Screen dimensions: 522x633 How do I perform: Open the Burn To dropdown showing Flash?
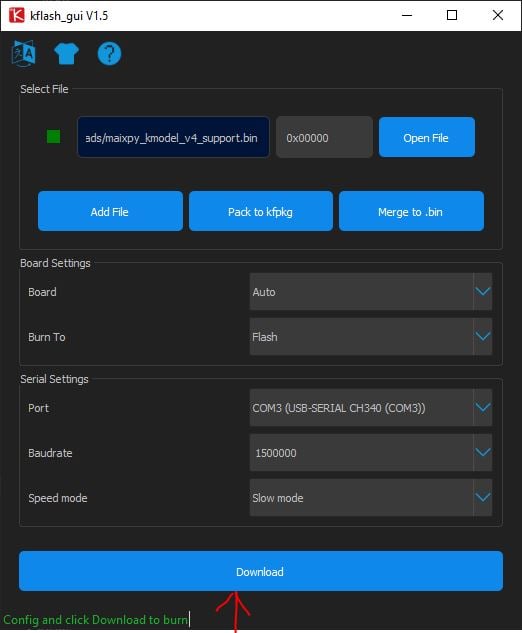tap(371, 337)
